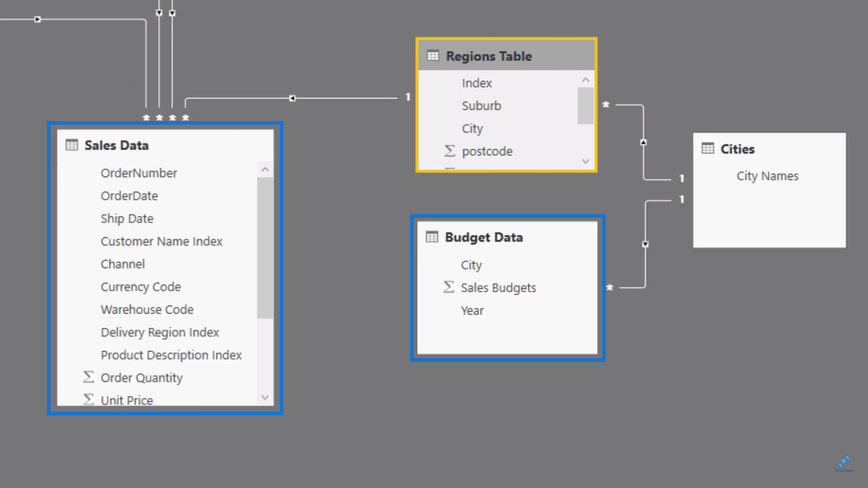Toggle active state of Regions Table highlight
The height and width of the screenshot is (488, 868).
point(506,56)
